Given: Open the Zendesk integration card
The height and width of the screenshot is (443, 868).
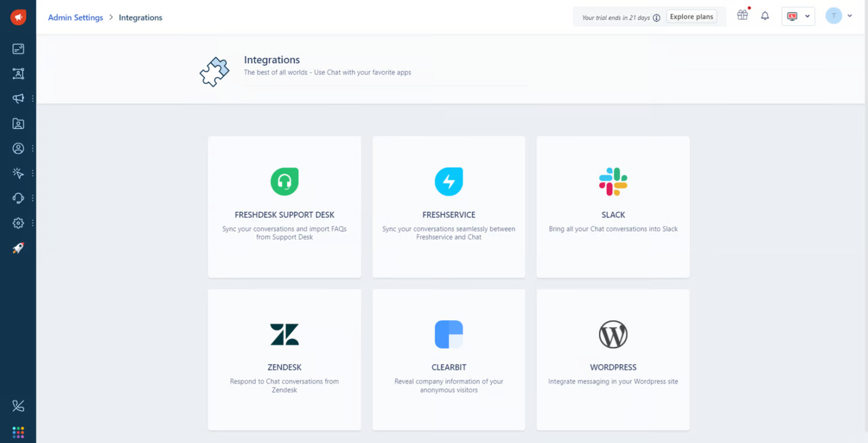Looking at the screenshot, I should [x=285, y=359].
